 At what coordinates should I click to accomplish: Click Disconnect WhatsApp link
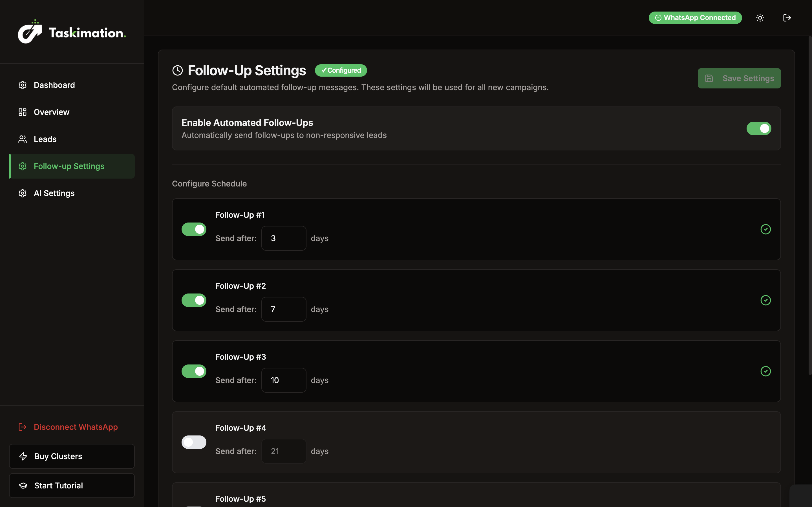[x=76, y=427]
